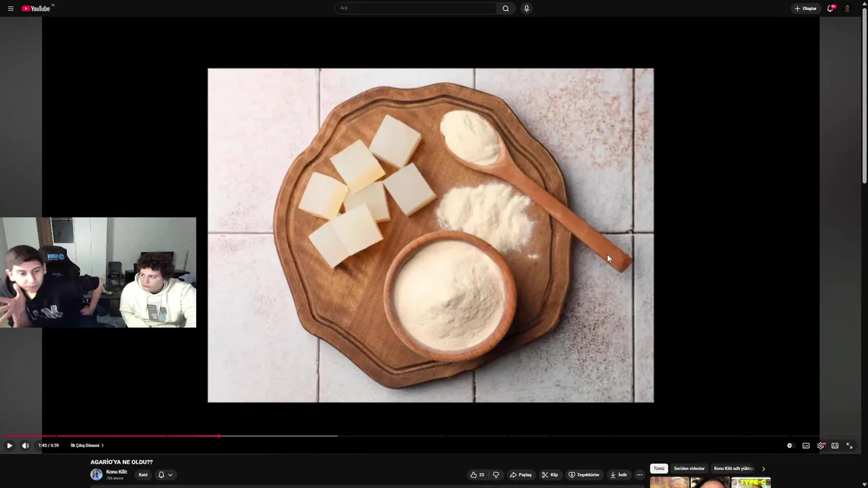Open the Konu Kilit channel name
The width and height of the screenshot is (868, 488).
(117, 472)
